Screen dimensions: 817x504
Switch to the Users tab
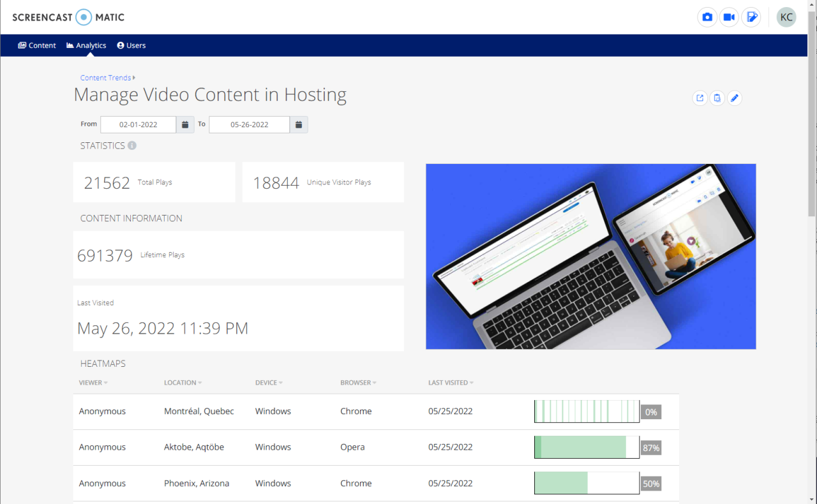tap(131, 45)
